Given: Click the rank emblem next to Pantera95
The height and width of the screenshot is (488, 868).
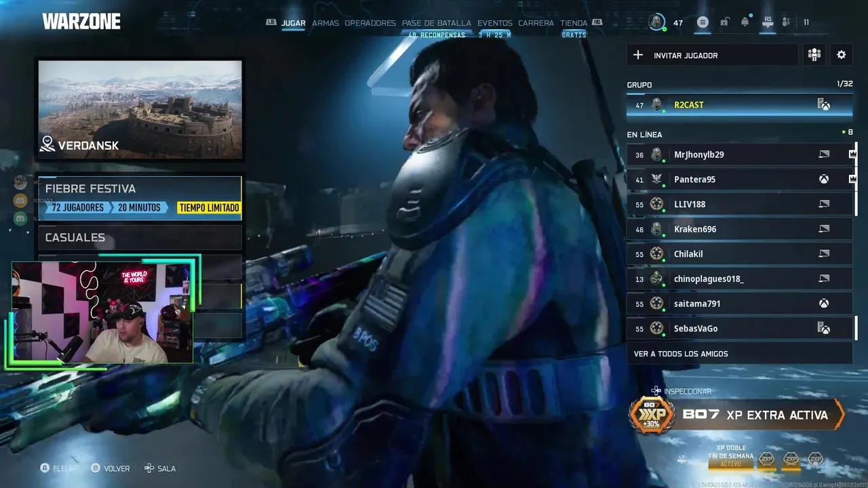Looking at the screenshot, I should 656,180.
